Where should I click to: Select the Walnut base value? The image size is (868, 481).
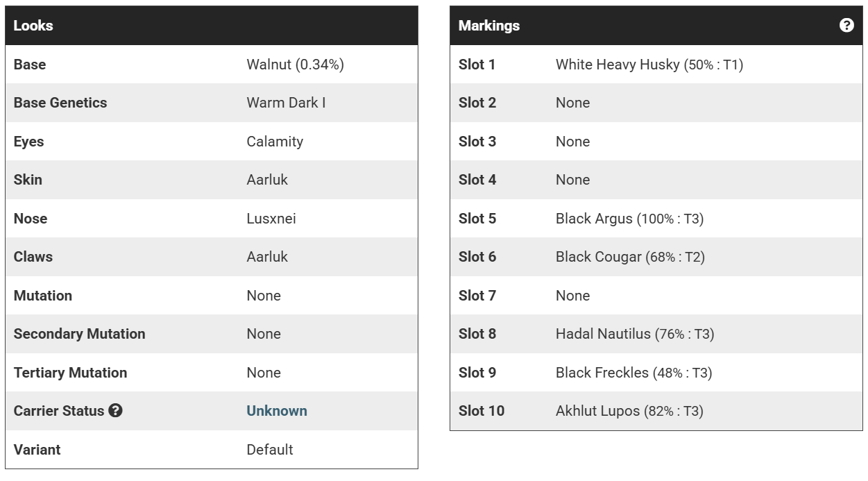click(x=295, y=65)
